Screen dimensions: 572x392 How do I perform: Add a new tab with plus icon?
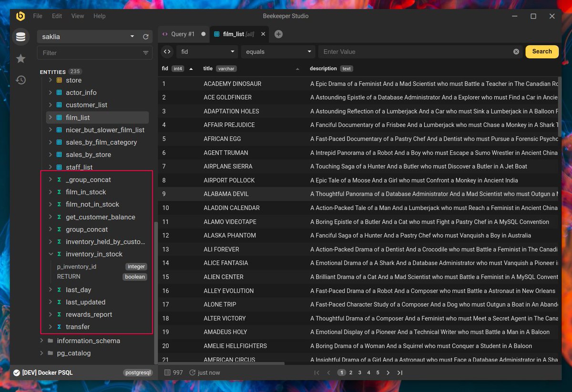[278, 34]
